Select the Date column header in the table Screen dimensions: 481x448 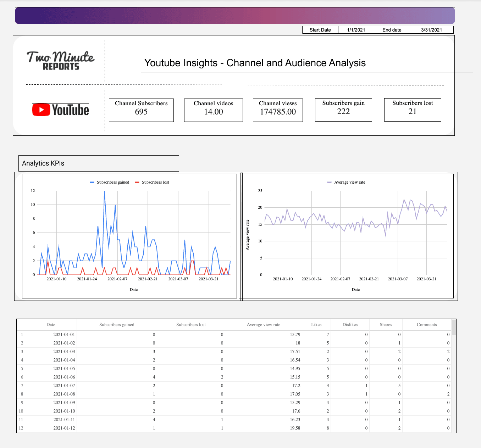click(x=50, y=324)
